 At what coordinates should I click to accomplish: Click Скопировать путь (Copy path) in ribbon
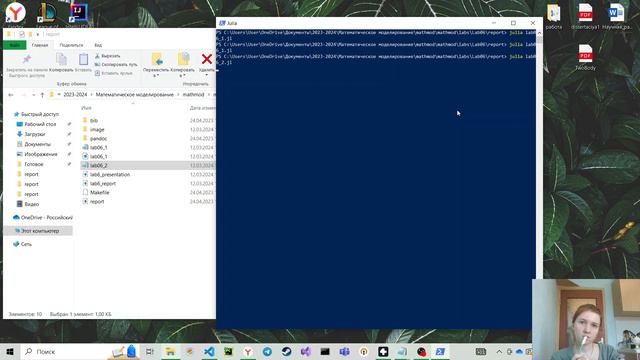click(x=116, y=64)
